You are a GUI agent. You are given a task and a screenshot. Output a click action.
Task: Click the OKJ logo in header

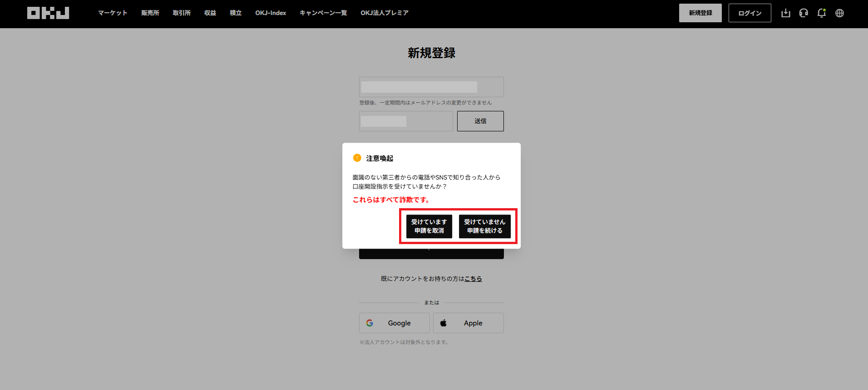48,13
